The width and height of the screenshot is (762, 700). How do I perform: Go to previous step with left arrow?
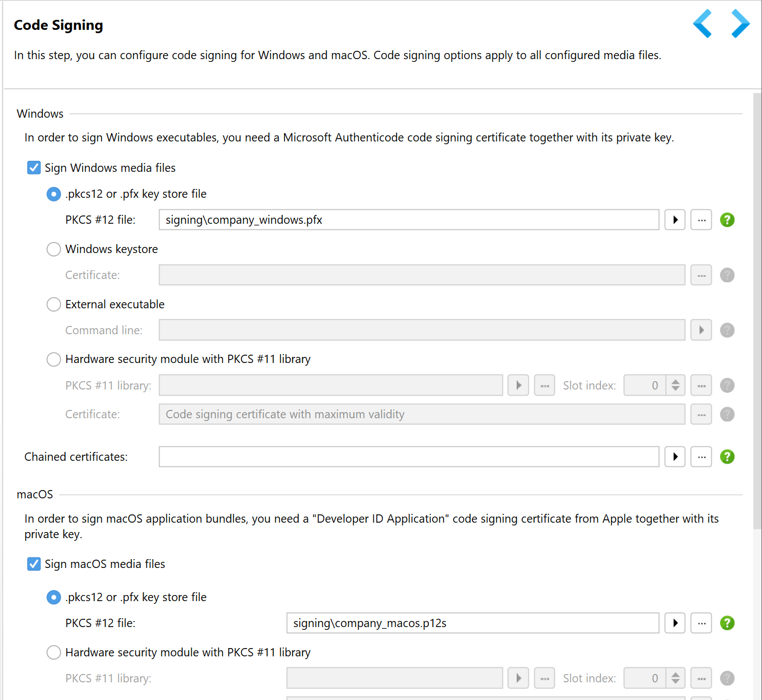702,24
